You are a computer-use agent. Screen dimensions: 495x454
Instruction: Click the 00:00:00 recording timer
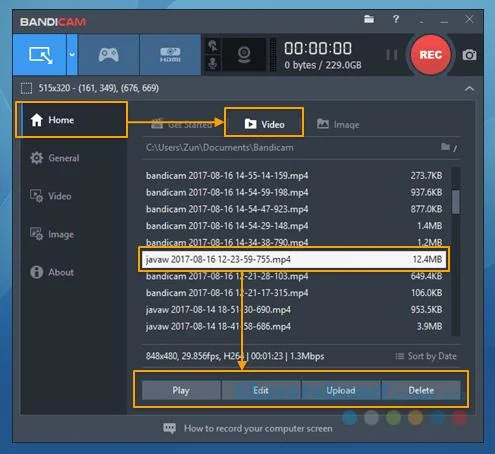click(318, 48)
